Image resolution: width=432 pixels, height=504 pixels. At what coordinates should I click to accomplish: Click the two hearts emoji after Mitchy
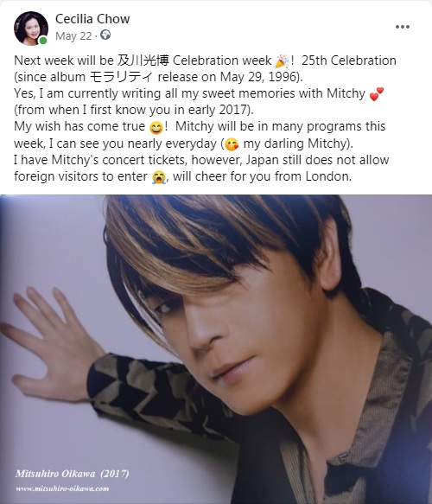(x=377, y=94)
